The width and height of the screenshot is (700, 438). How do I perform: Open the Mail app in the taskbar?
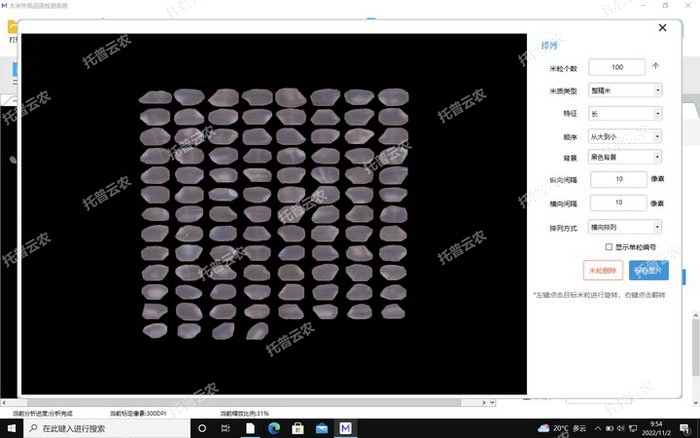coord(321,428)
